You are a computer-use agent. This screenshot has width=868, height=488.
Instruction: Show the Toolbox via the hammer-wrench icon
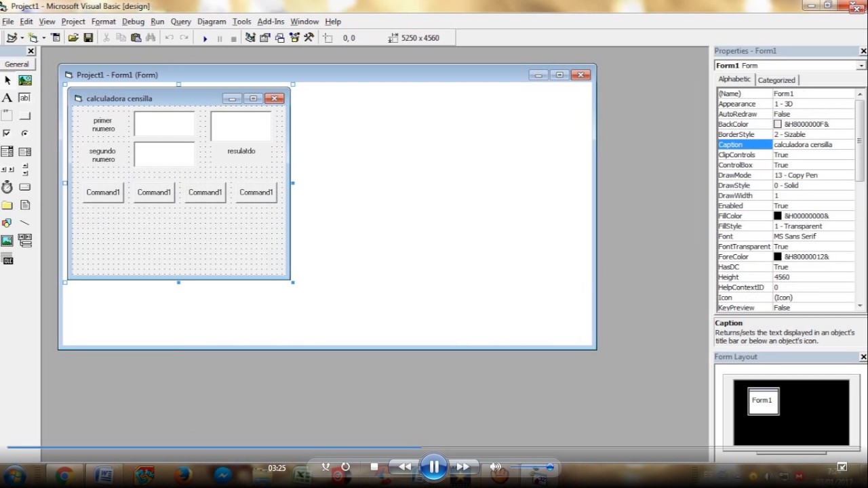[309, 38]
